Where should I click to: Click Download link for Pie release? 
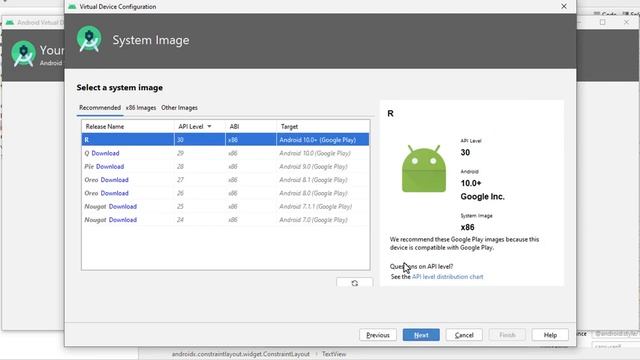tap(110, 167)
